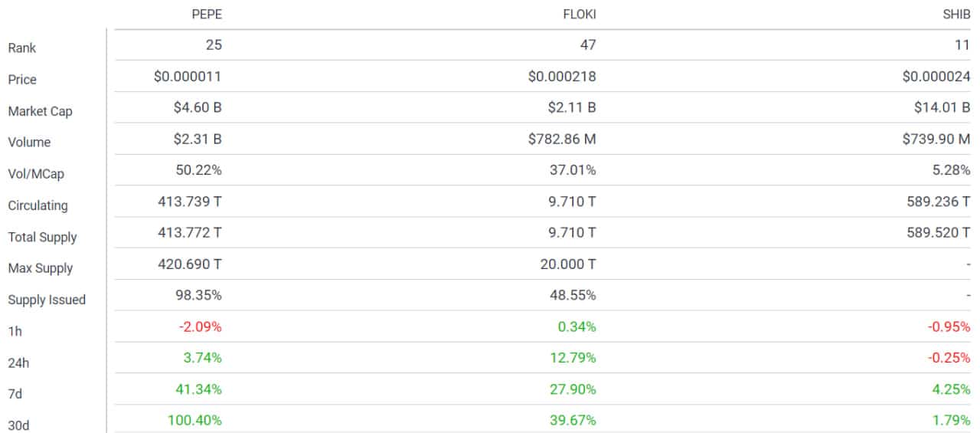
Task: Click FLOKI 24h change 12.79%
Action: 573,358
